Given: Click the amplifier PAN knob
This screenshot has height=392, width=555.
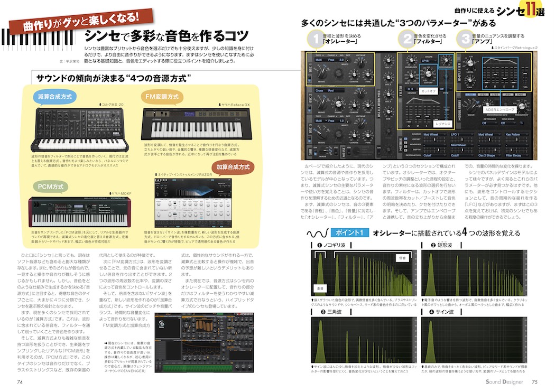Looking at the screenshot, I should (470, 80).
